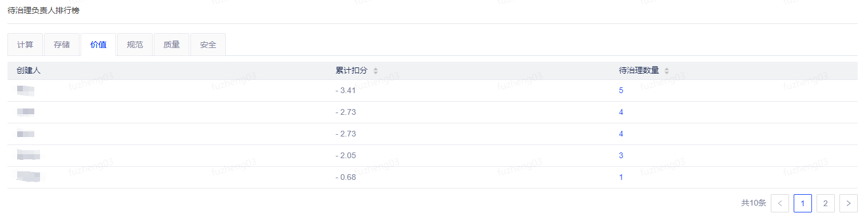
Task: Click the 创建人 column header
Action: (x=29, y=71)
